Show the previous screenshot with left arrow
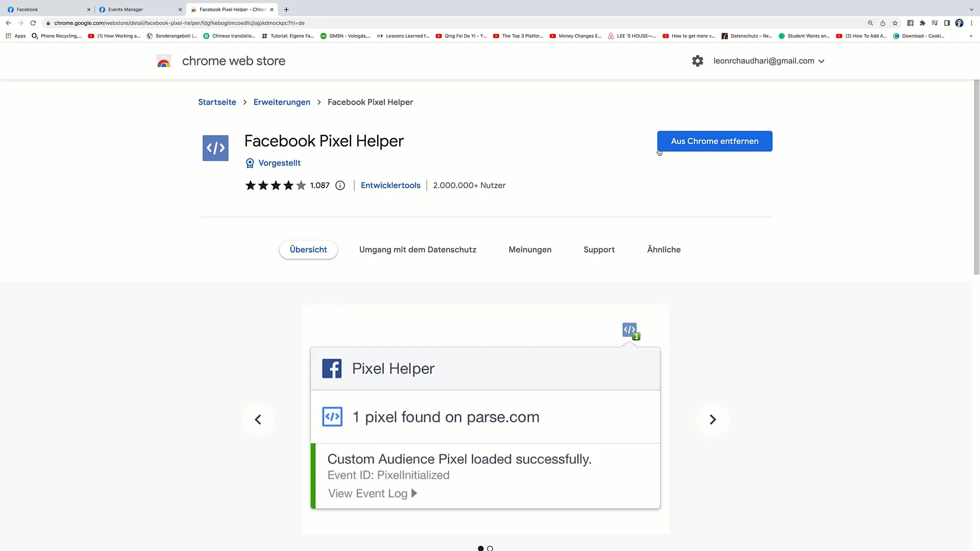 tap(258, 419)
